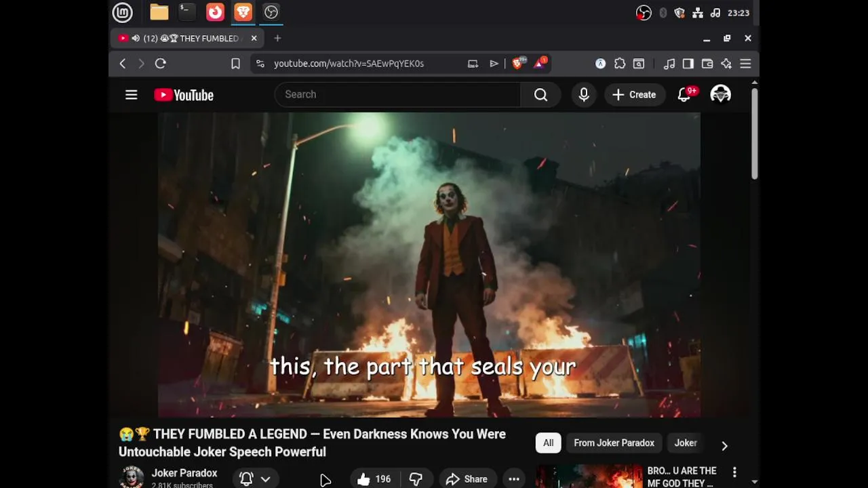The height and width of the screenshot is (488, 868).
Task: Select the All filter chip
Action: (x=548, y=443)
